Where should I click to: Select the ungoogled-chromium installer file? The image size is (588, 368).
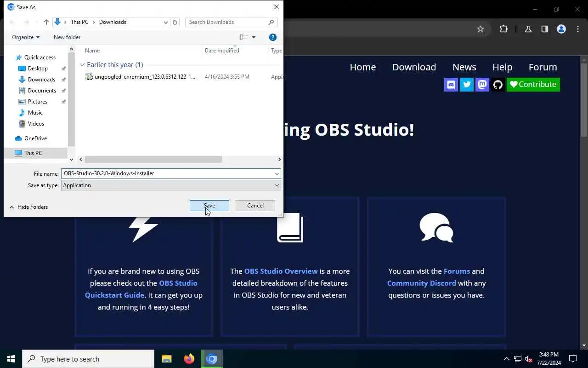pos(145,77)
